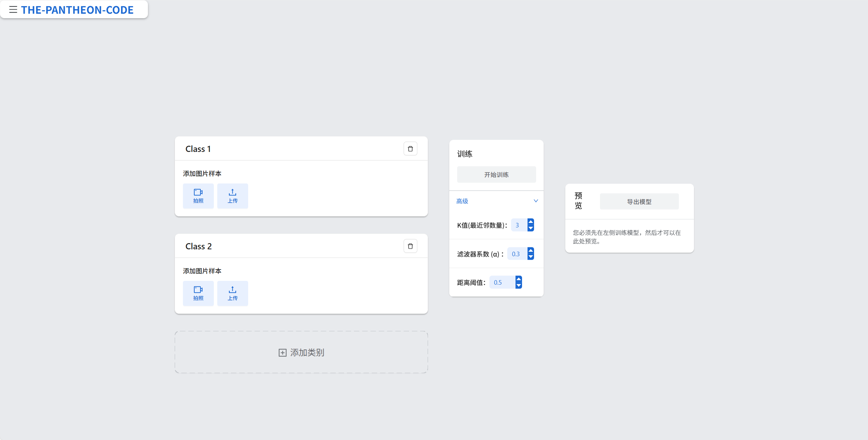The height and width of the screenshot is (440, 868).
Task: Take photo for Class 2
Action: click(198, 293)
